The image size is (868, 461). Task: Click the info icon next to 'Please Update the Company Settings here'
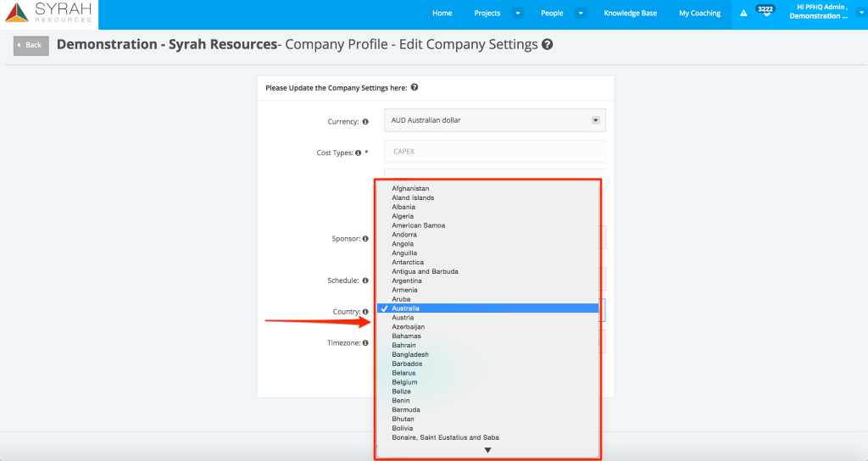[414, 87]
